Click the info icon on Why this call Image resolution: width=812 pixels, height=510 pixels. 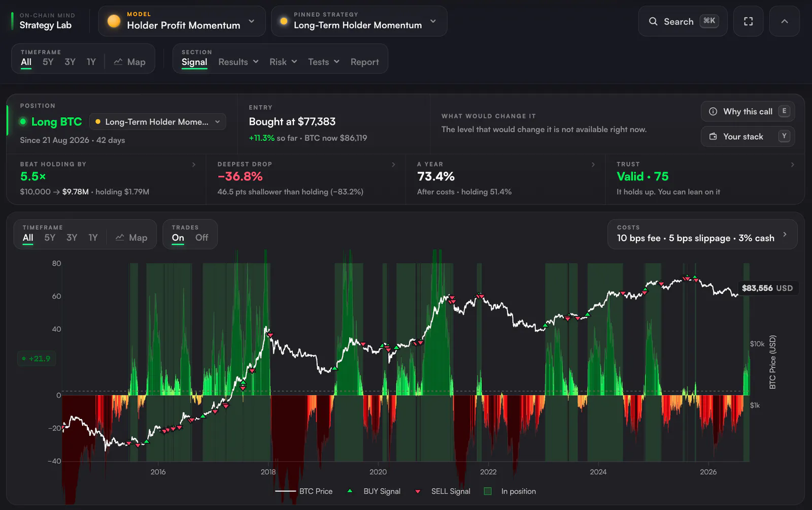pos(713,111)
